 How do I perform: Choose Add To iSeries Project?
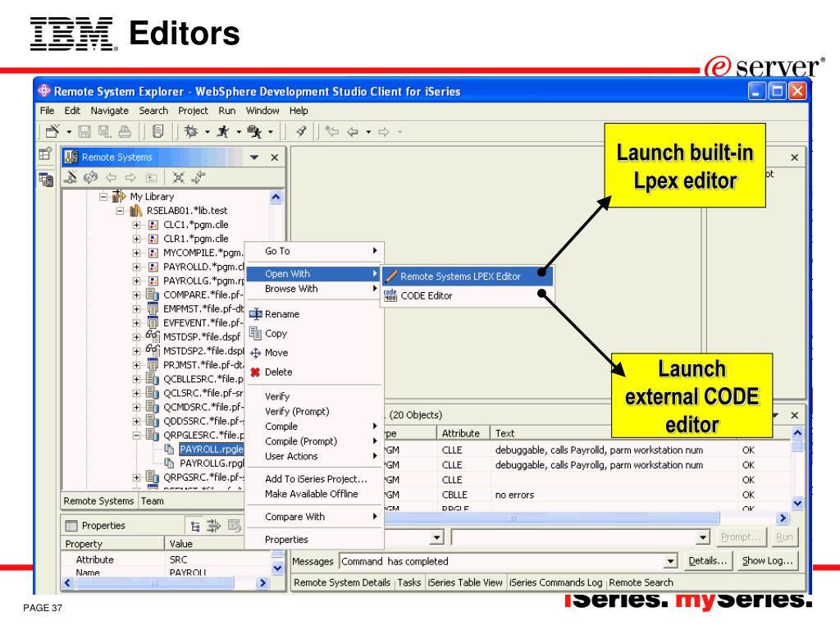pyautogui.click(x=314, y=479)
